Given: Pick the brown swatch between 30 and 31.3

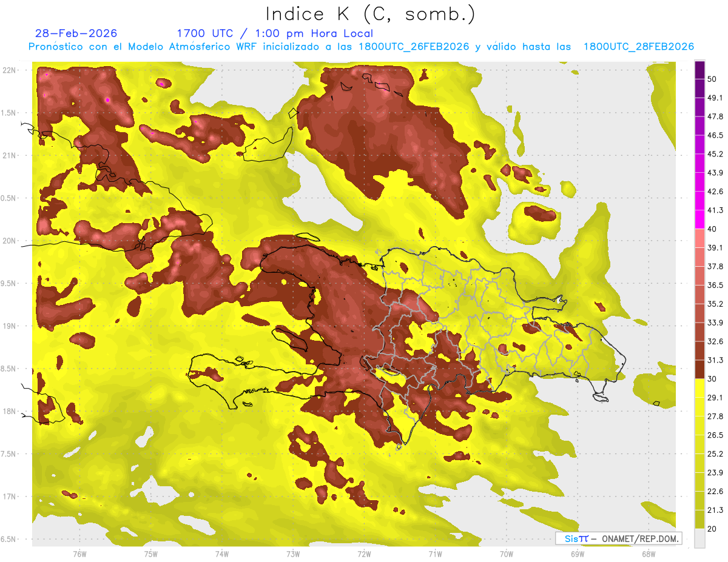Looking at the screenshot, I should (699, 369).
